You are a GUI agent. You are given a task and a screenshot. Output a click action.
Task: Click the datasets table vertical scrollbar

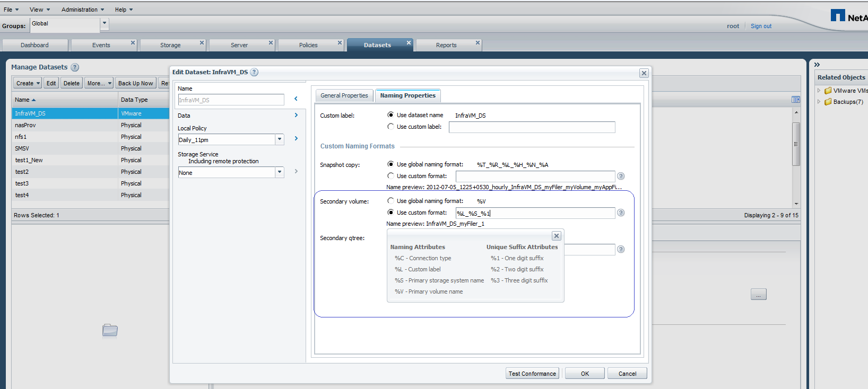[796, 144]
